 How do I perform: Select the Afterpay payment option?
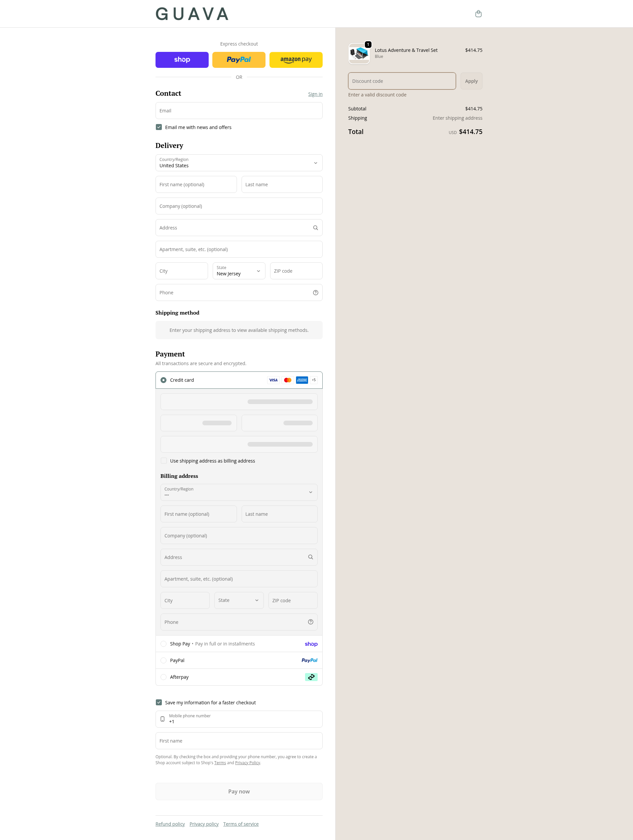(x=239, y=677)
